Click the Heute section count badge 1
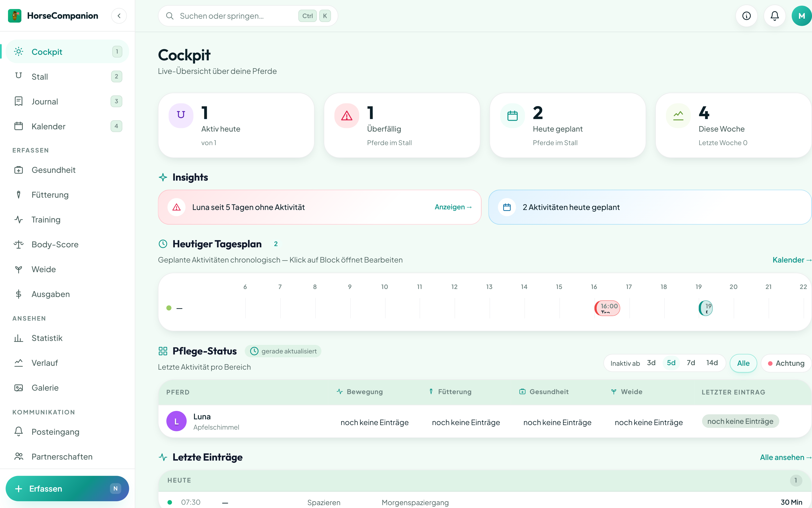This screenshot has width=812, height=508. pos(796,480)
